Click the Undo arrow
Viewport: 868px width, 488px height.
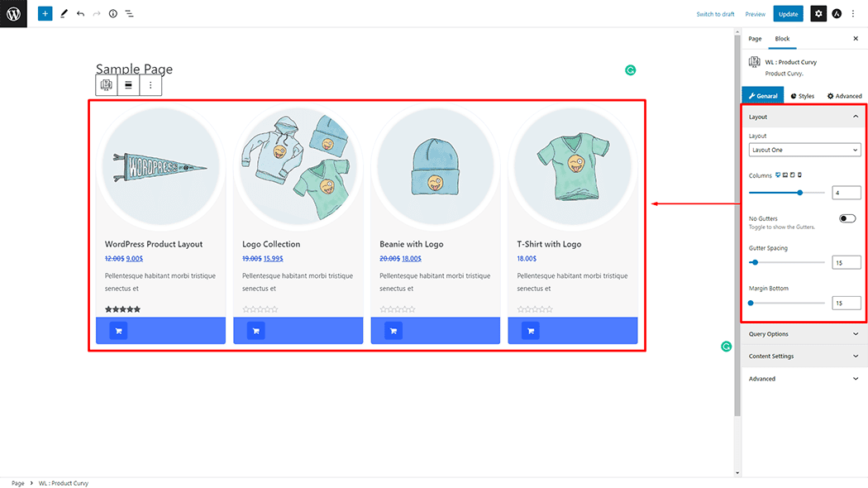coord(80,14)
